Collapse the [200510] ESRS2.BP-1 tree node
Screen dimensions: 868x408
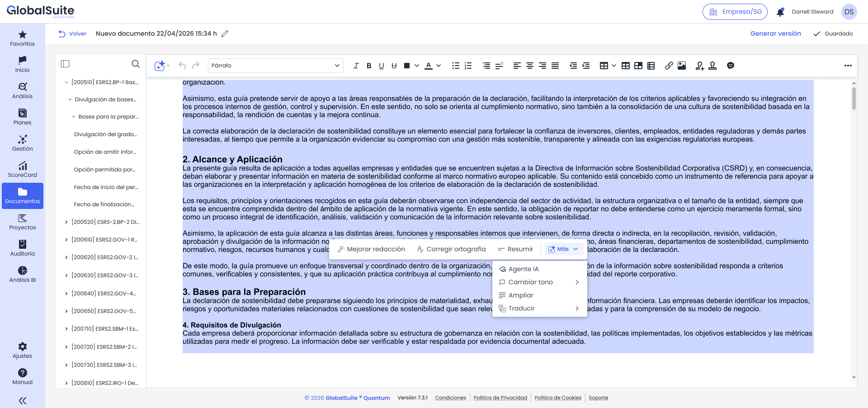pos(66,82)
